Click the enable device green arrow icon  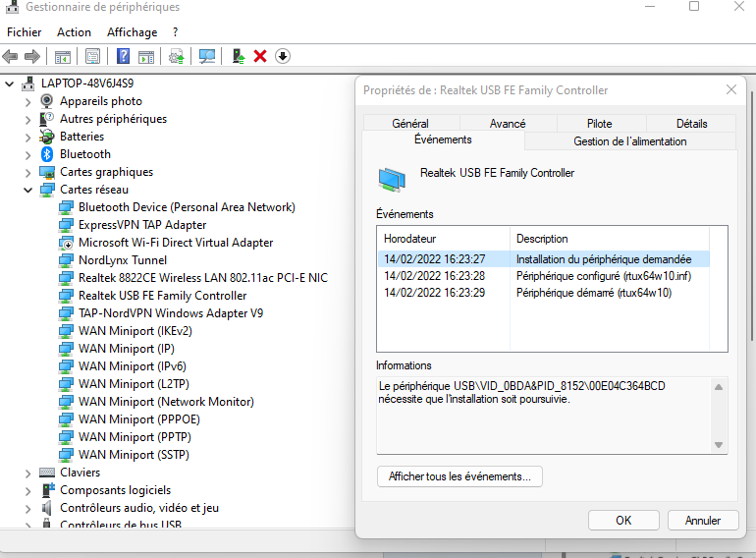coord(239,56)
